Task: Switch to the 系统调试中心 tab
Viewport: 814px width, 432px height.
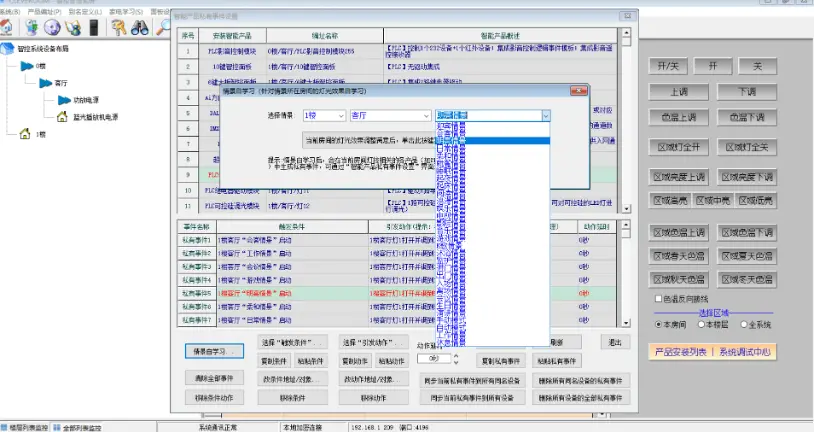Action: click(739, 352)
